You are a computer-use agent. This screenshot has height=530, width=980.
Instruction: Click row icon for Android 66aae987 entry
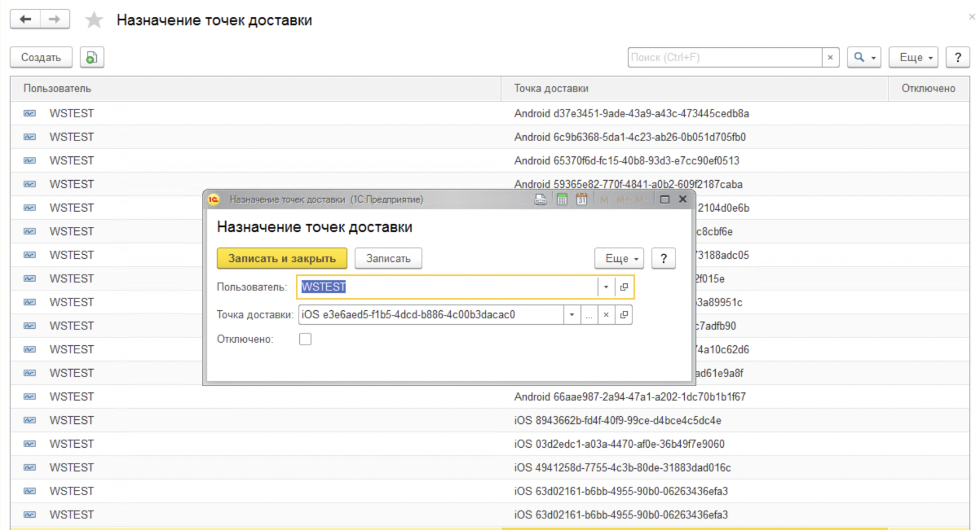[30, 397]
